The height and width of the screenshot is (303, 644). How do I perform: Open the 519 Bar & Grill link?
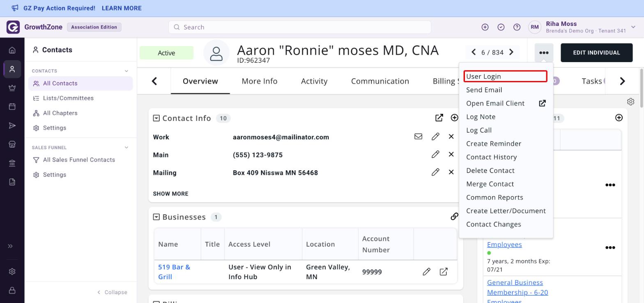coord(174,272)
